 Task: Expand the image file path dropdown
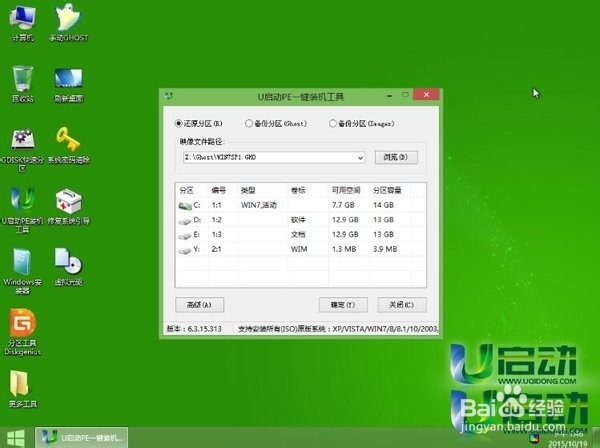pos(360,157)
